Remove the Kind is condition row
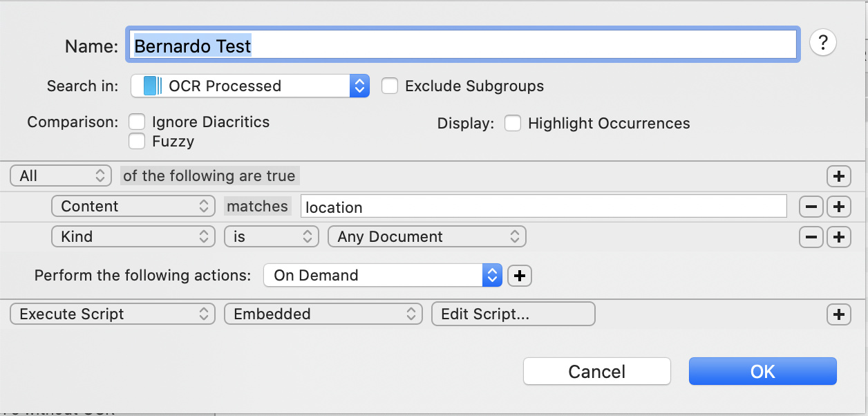This screenshot has height=416, width=868. pos(811,237)
